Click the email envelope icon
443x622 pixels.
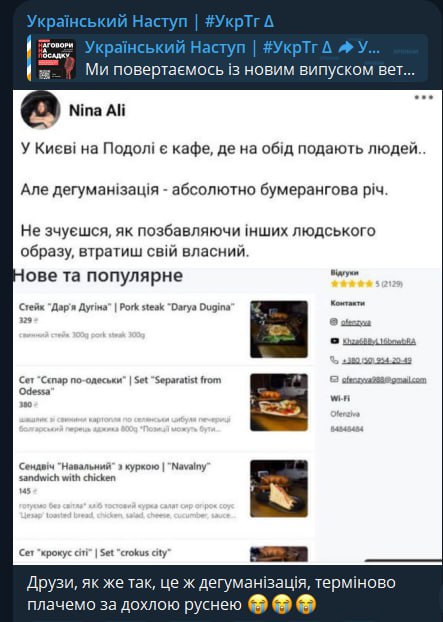[x=334, y=379]
